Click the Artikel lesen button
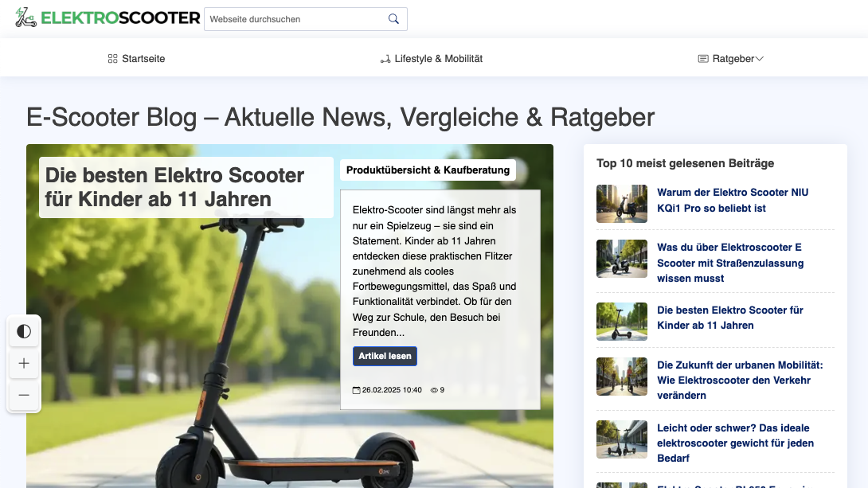Viewport: 868px width, 488px height. [x=385, y=356]
